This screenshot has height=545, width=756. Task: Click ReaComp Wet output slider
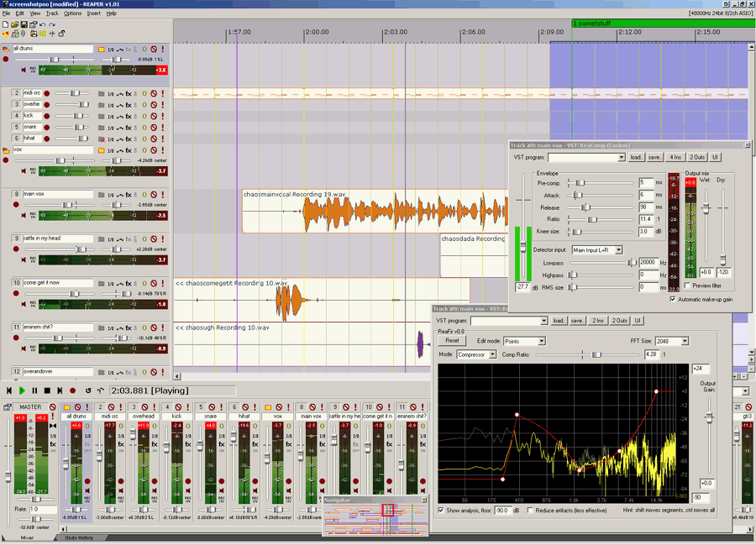pos(706,208)
